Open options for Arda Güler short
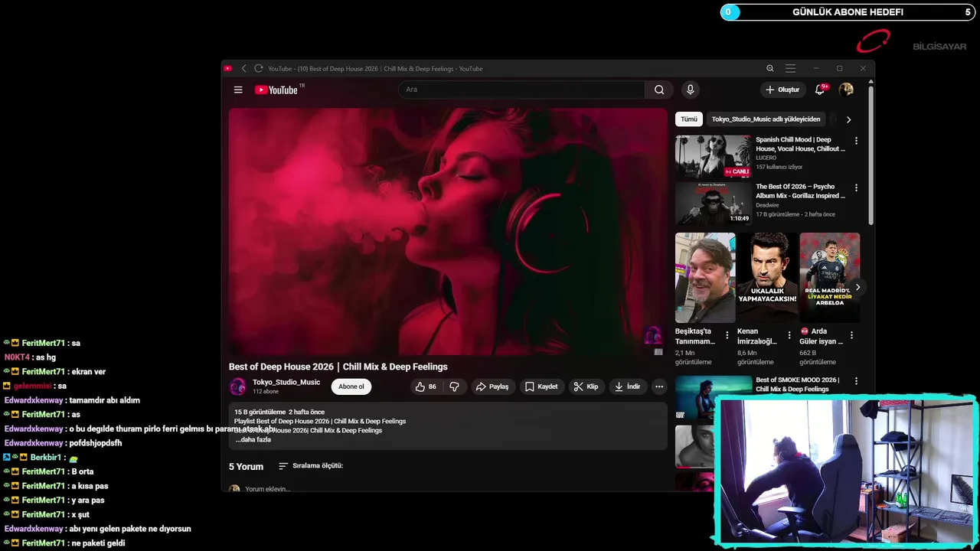Viewport: 980px width, 551px height. pyautogui.click(x=851, y=335)
